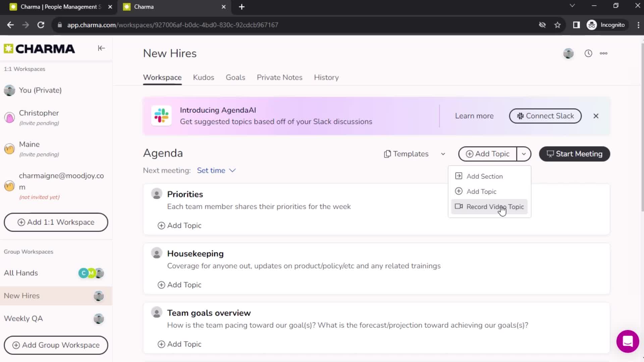644x362 pixels.
Task: Click the browser address bar
Action: pyautogui.click(x=295, y=25)
